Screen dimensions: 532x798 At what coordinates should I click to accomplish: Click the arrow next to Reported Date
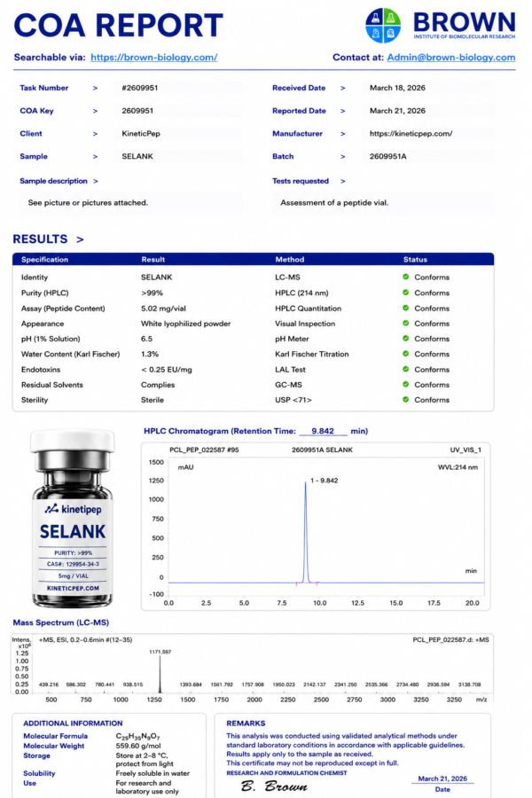[342, 111]
